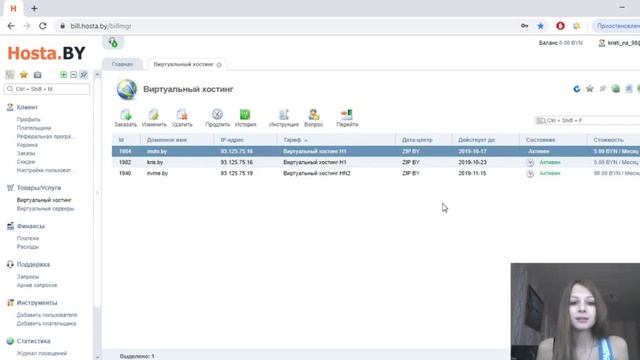Select the kris.by table row
The width and height of the screenshot is (640, 360).
tap(376, 162)
